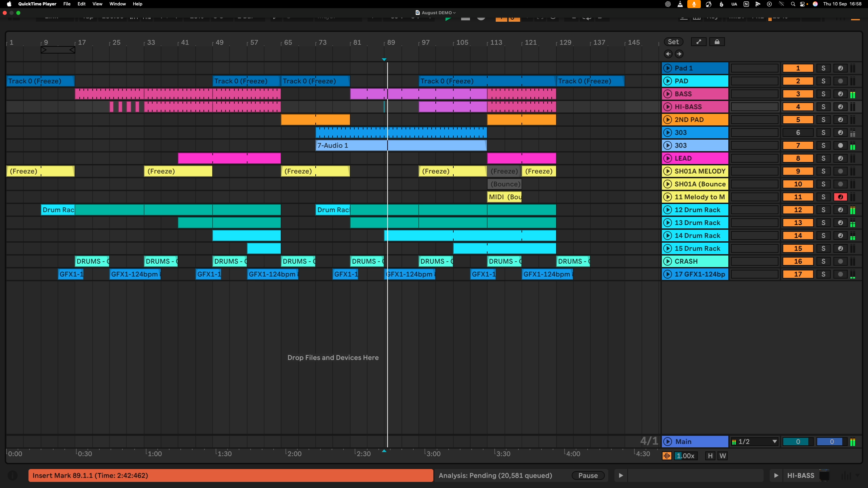
Task: Click the automation lock icon
Action: [x=717, y=42]
